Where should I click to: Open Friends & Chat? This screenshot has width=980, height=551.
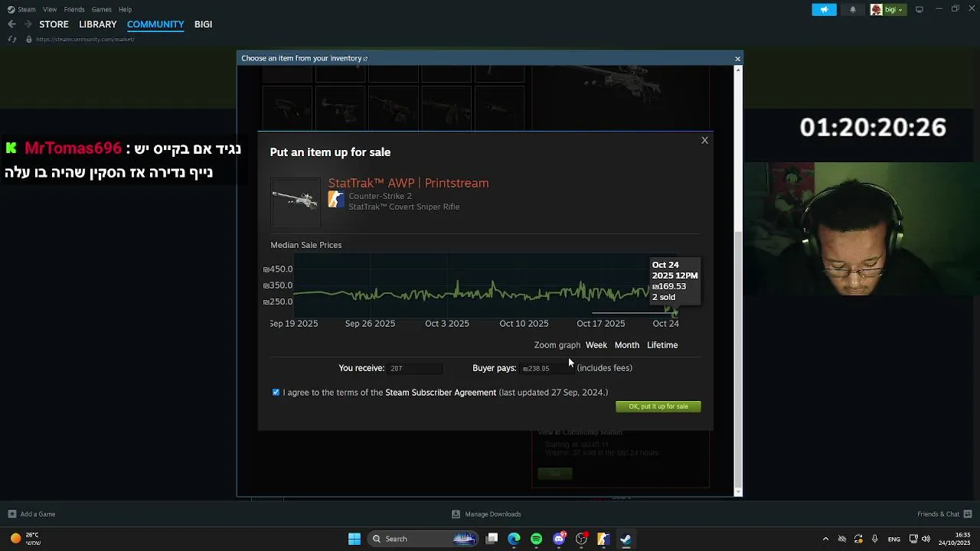tap(945, 514)
